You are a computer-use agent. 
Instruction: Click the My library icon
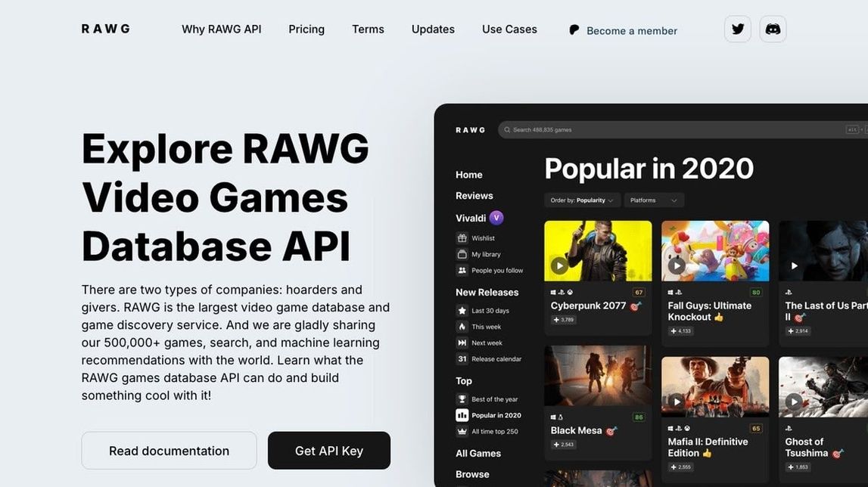(462, 254)
